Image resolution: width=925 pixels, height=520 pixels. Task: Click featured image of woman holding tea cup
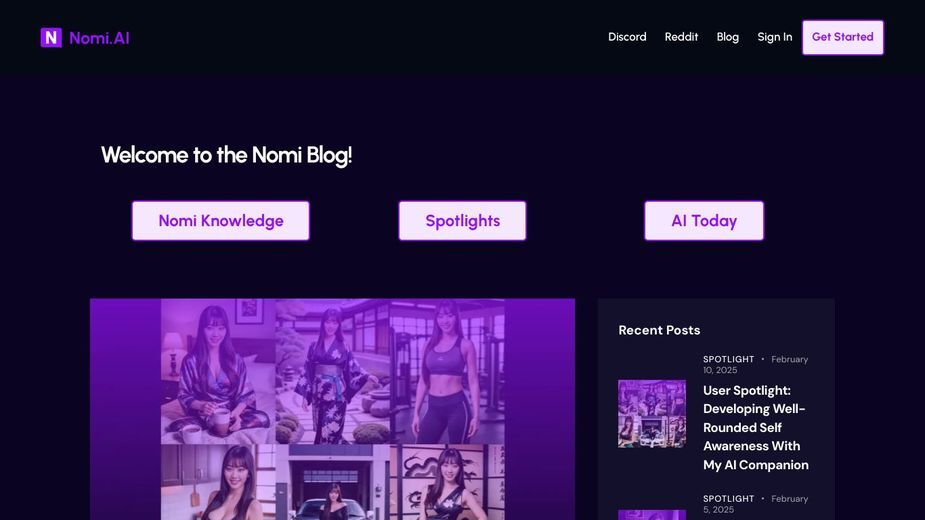tap(218, 371)
